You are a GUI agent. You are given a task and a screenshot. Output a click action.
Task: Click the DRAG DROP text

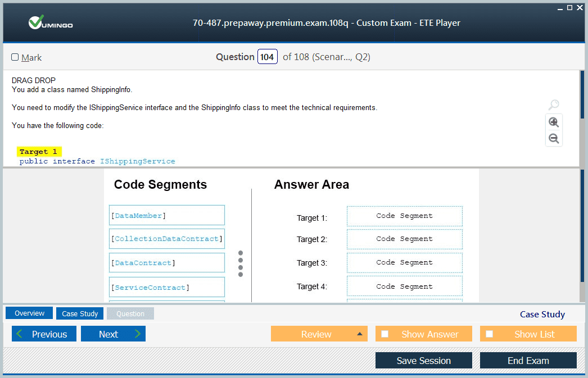coord(34,80)
